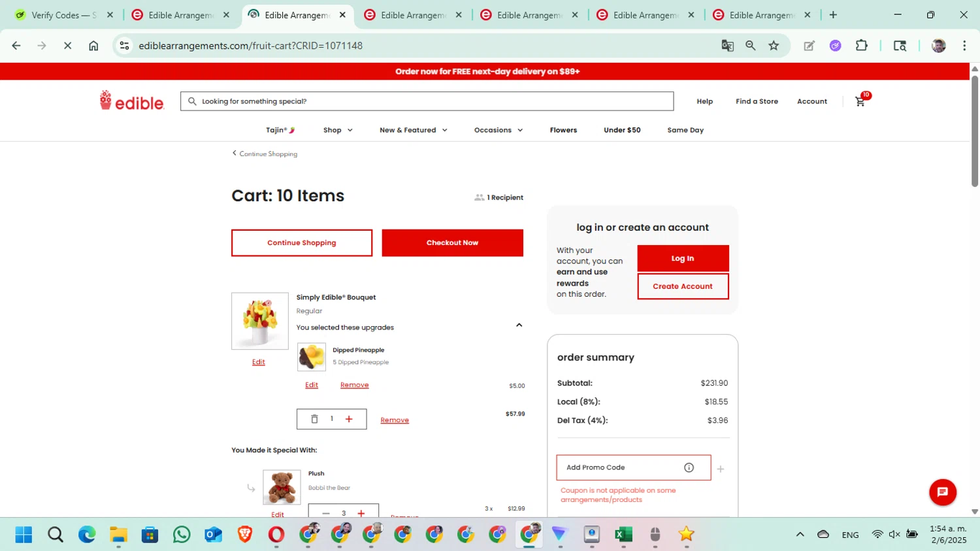Open Excel from the taskbar

pos(623,535)
